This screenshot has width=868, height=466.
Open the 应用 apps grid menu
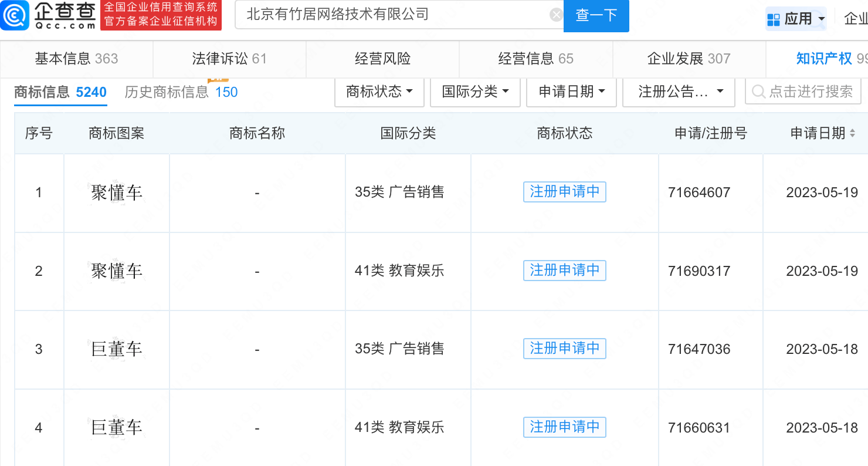[x=796, y=19]
